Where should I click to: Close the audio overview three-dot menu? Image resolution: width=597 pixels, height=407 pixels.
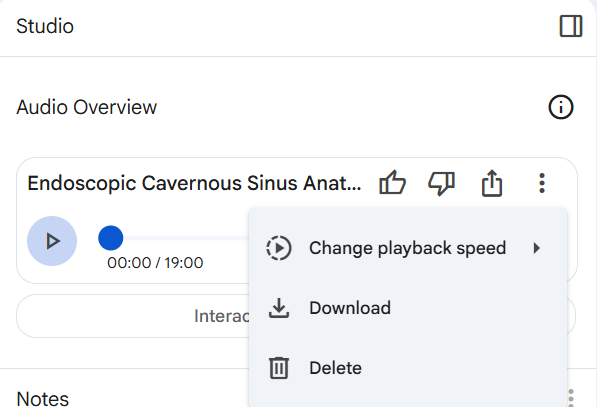point(542,183)
